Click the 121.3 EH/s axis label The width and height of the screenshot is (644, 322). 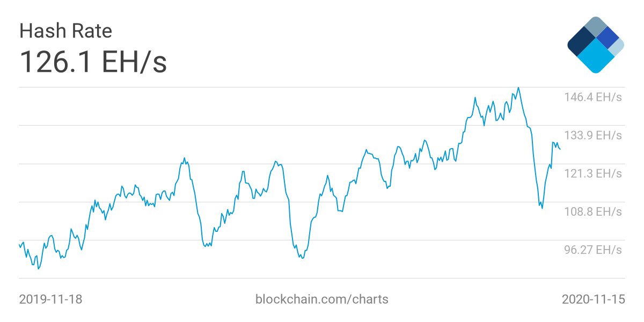(592, 173)
